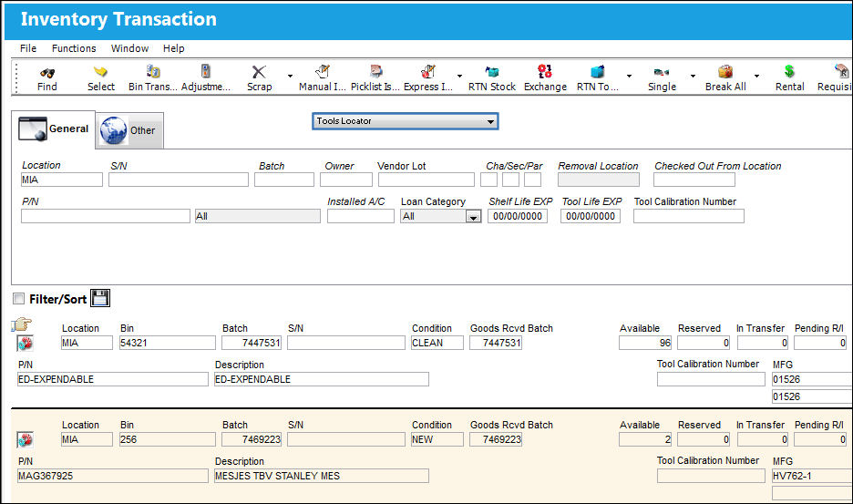
Task: Expand the Tools Locator dropdown
Action: click(x=490, y=121)
